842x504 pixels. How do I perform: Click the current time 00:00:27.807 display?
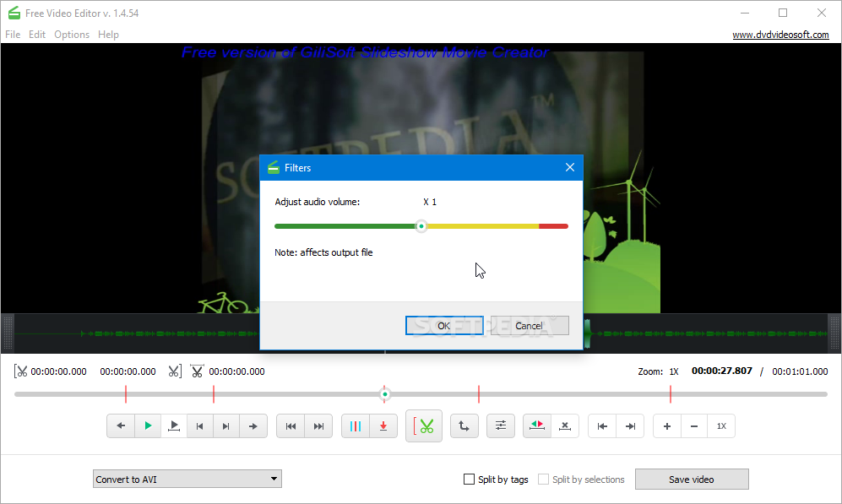coord(722,371)
